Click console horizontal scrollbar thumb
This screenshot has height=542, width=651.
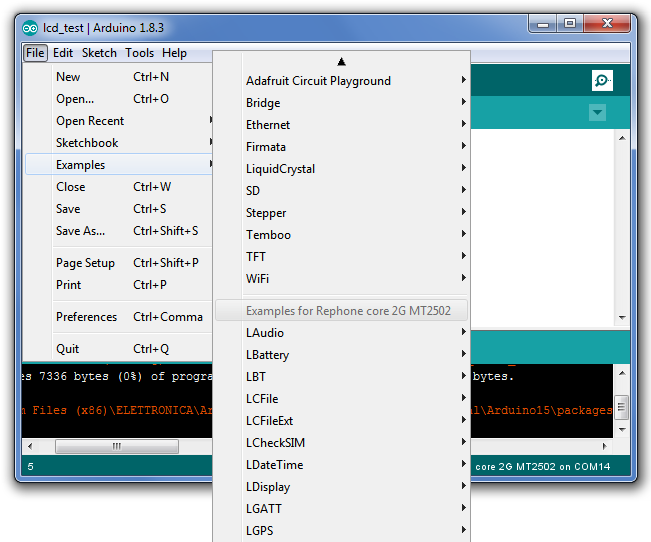tap(117, 446)
